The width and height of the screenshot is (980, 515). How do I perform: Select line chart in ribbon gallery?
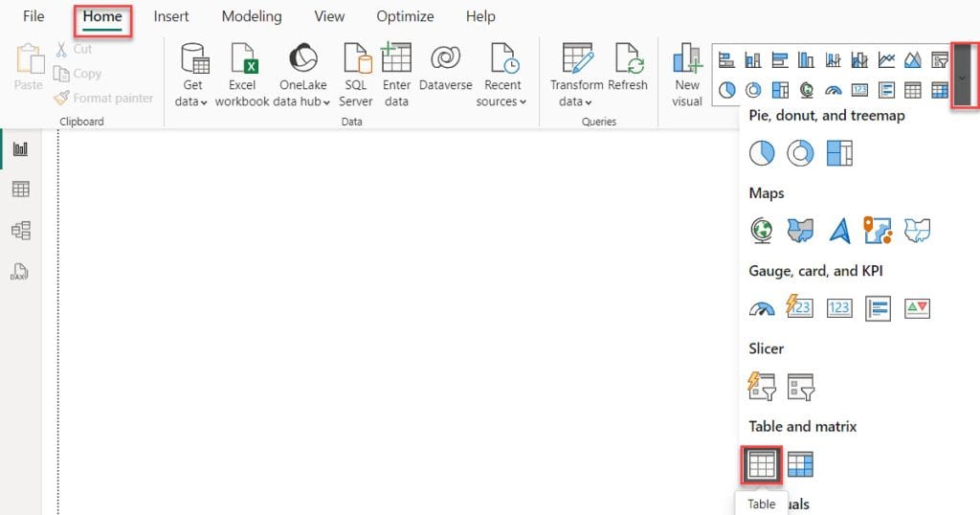886,60
